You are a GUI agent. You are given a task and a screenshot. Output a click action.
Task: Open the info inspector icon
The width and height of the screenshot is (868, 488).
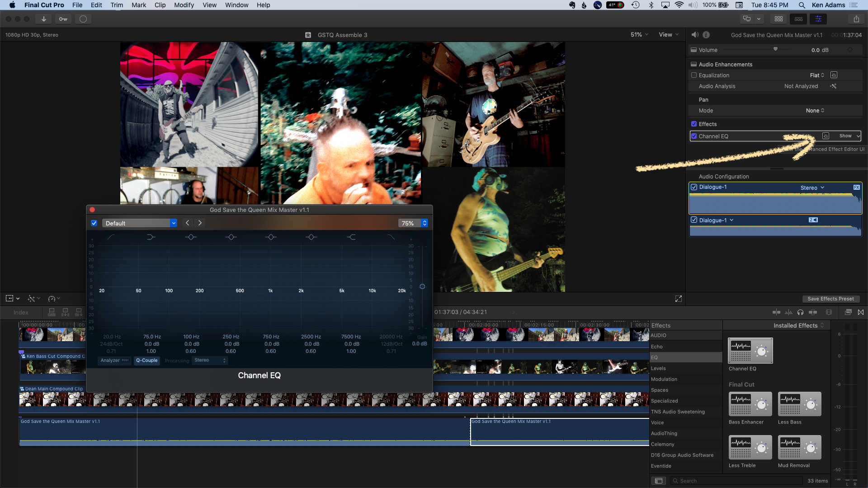click(x=706, y=35)
